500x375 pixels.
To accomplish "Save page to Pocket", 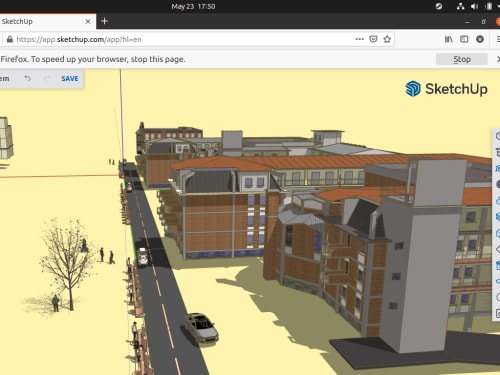I will pyautogui.click(x=373, y=39).
